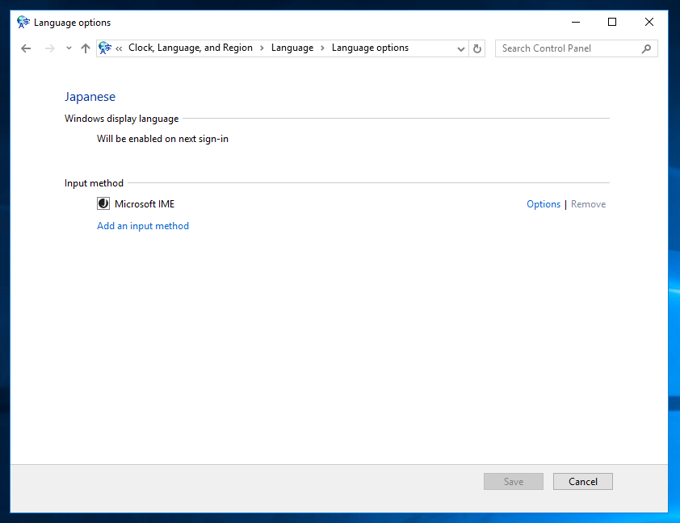Click the search magnifier icon
The width and height of the screenshot is (680, 523).
pos(646,49)
